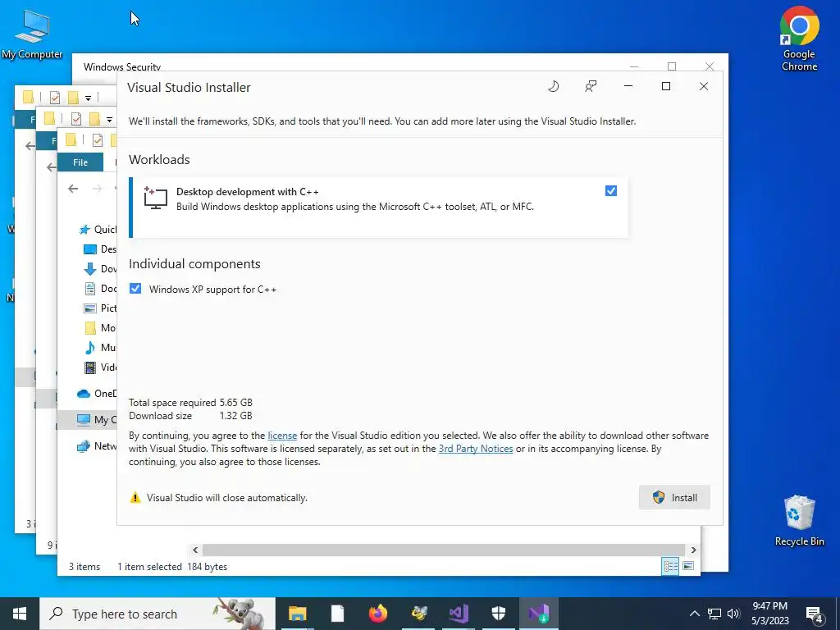Open the File tab in File Explorer
This screenshot has height=630, width=840.
(x=80, y=162)
